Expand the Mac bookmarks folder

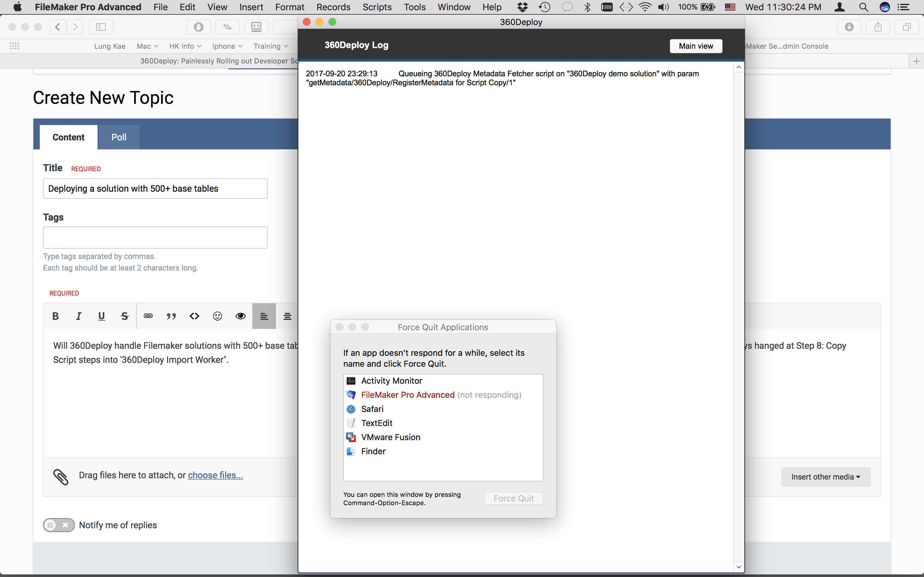tap(147, 46)
